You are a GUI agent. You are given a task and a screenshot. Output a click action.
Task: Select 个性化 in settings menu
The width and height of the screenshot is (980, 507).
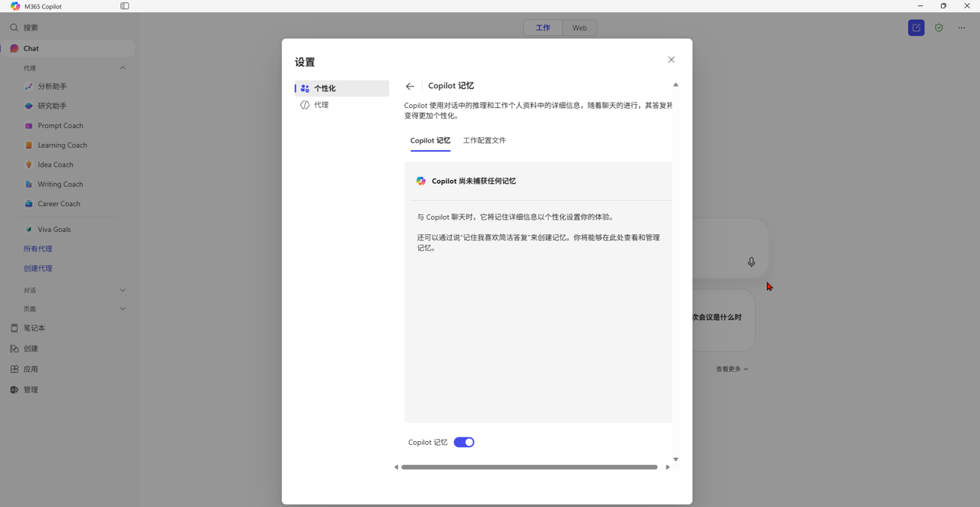pos(342,88)
